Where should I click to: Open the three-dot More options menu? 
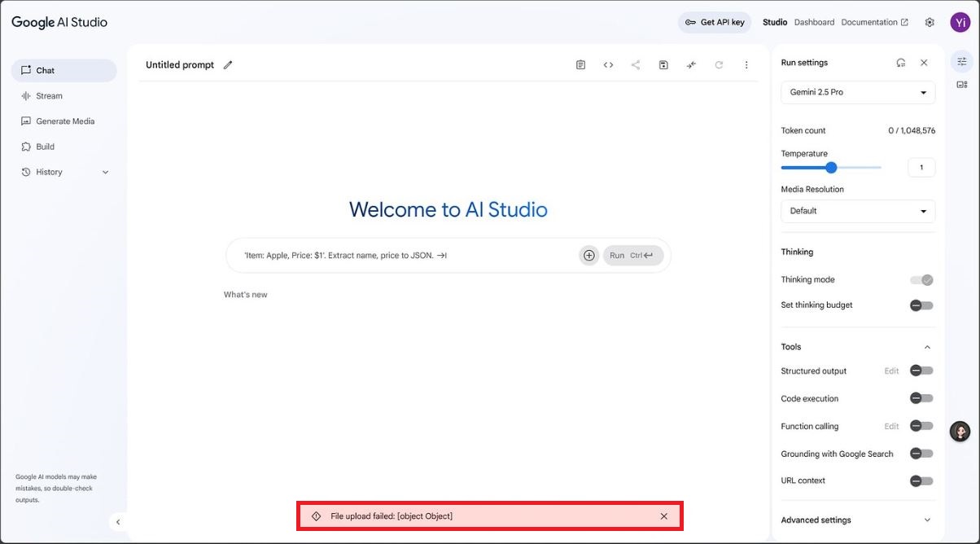(x=746, y=65)
